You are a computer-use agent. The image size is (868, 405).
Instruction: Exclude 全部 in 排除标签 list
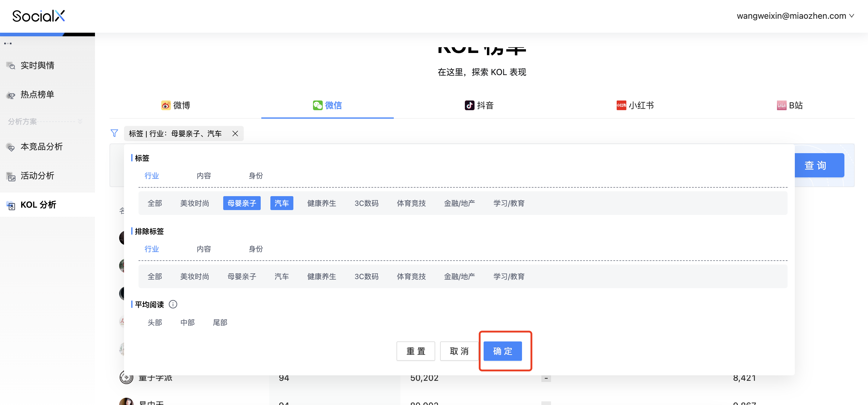point(155,277)
